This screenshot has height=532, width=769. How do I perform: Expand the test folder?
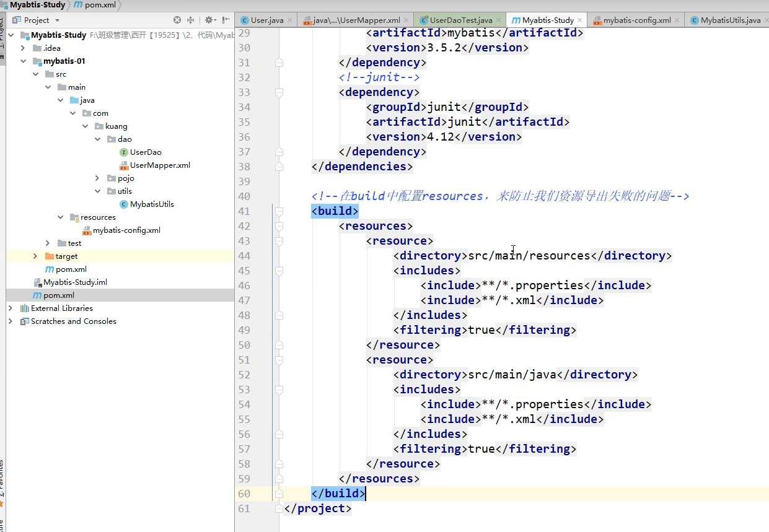(48, 243)
